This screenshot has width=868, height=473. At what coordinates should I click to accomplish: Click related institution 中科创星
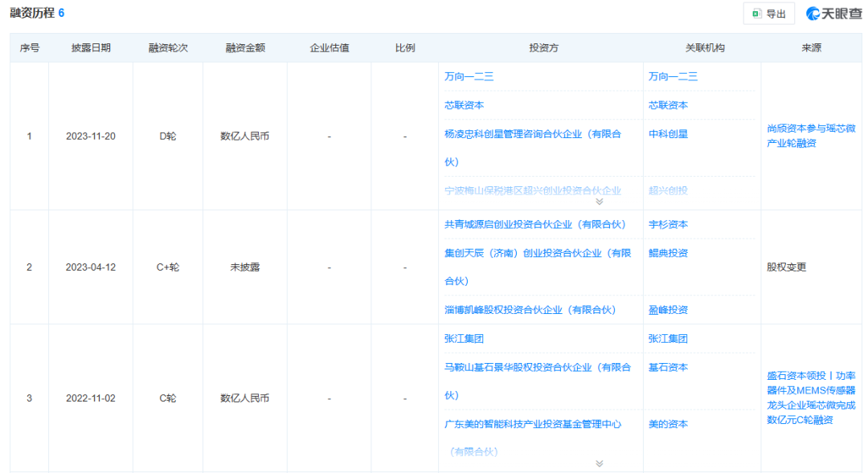click(668, 134)
